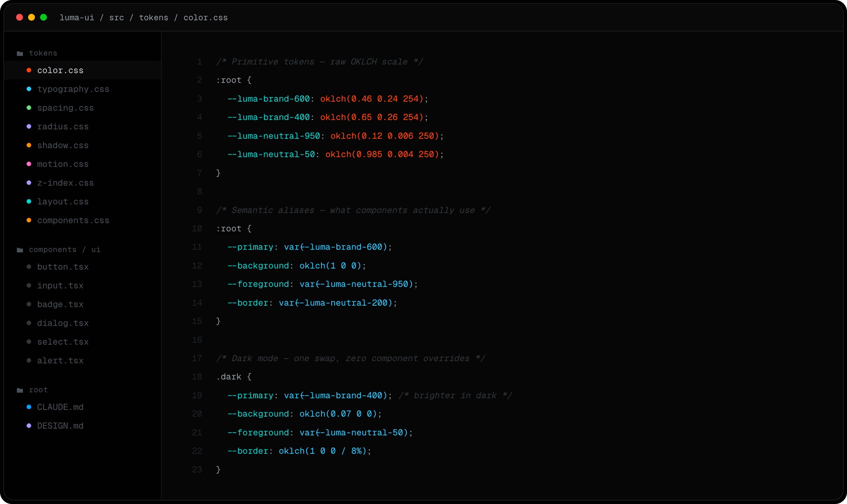Click the Primitive tokens comment line
The width and height of the screenshot is (847, 504).
click(x=320, y=61)
